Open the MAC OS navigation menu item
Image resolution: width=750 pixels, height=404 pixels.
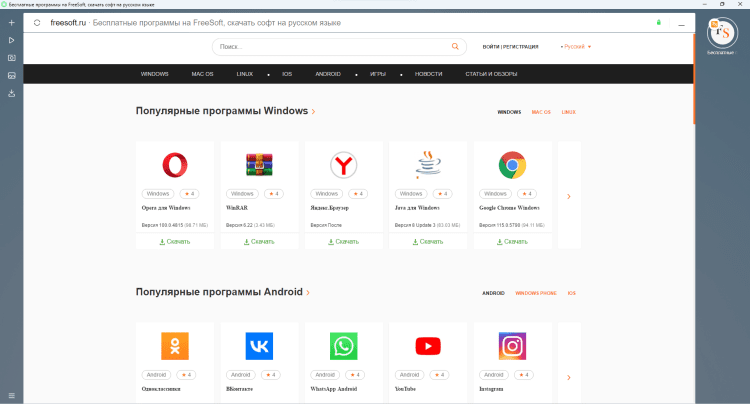coord(202,74)
